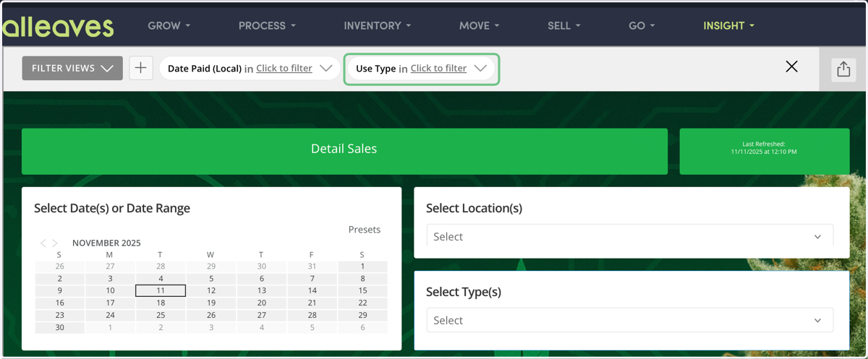Screen dimensions: 868x359
Task: Add a new filter with plus icon
Action: pyautogui.click(x=141, y=68)
